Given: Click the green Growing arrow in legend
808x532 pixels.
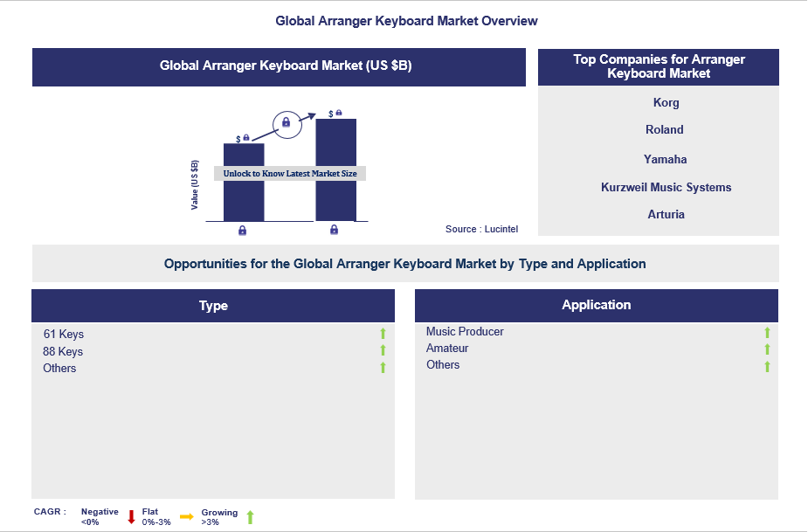Looking at the screenshot, I should pos(250,517).
